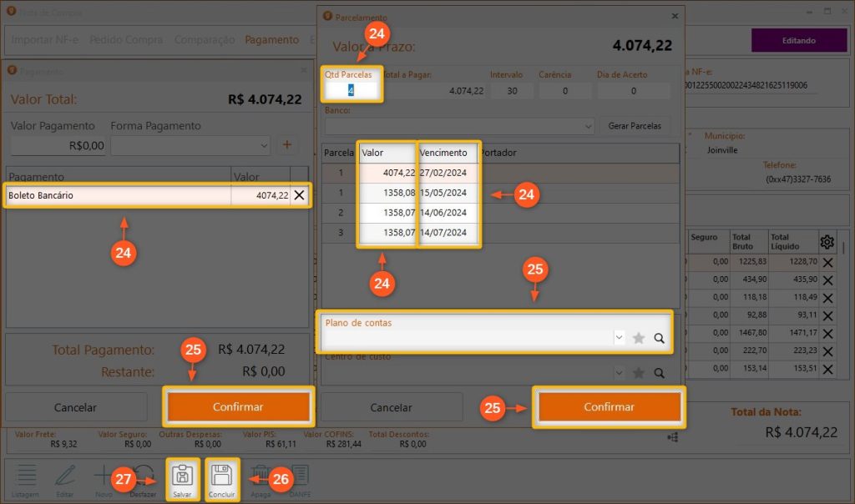Click the Concluir floppy disk icon

[222, 476]
